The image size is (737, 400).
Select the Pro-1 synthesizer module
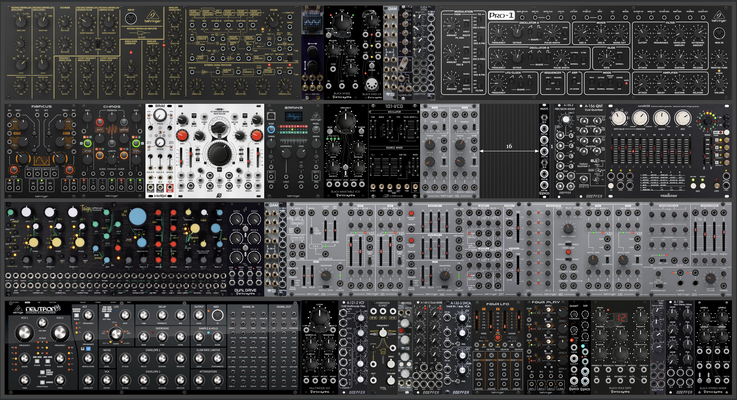585,52
